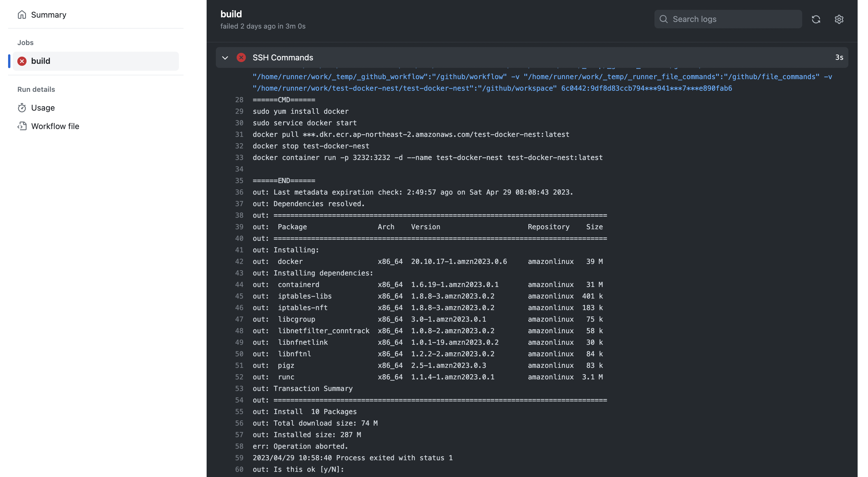868x477 pixels.
Task: Click the Usage stopwatch icon
Action: click(x=22, y=108)
